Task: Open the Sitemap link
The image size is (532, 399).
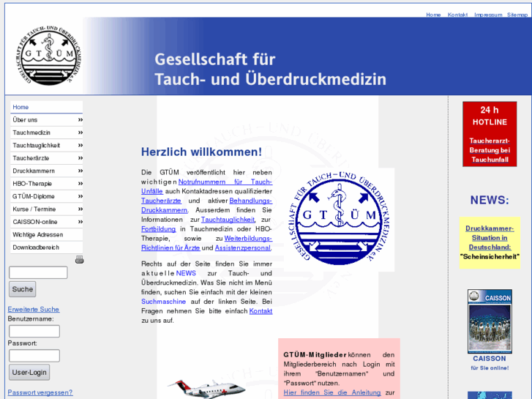Action: coord(517,15)
